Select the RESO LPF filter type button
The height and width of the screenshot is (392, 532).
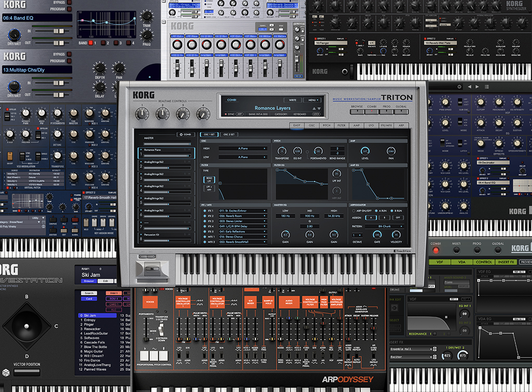click(x=209, y=179)
